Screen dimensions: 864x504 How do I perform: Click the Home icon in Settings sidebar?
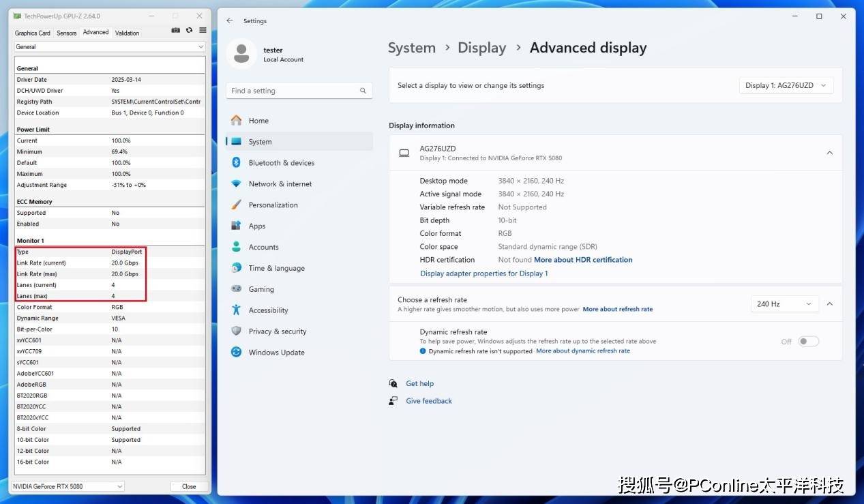tap(236, 121)
